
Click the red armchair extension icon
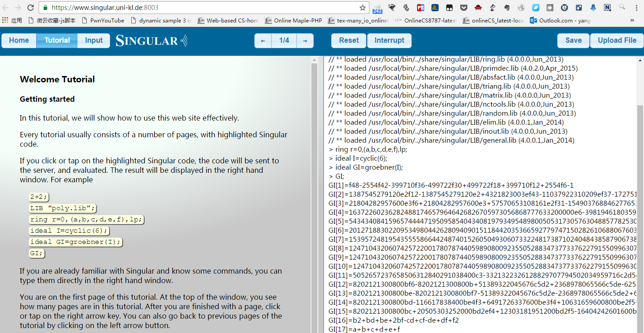pyautogui.click(x=478, y=8)
